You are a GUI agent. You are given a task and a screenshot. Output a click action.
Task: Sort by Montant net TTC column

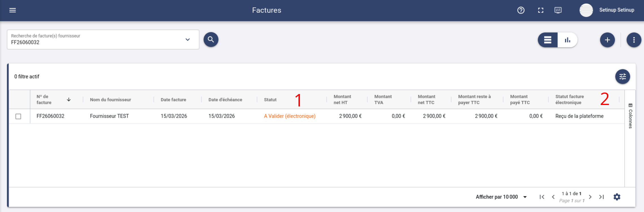(x=426, y=99)
